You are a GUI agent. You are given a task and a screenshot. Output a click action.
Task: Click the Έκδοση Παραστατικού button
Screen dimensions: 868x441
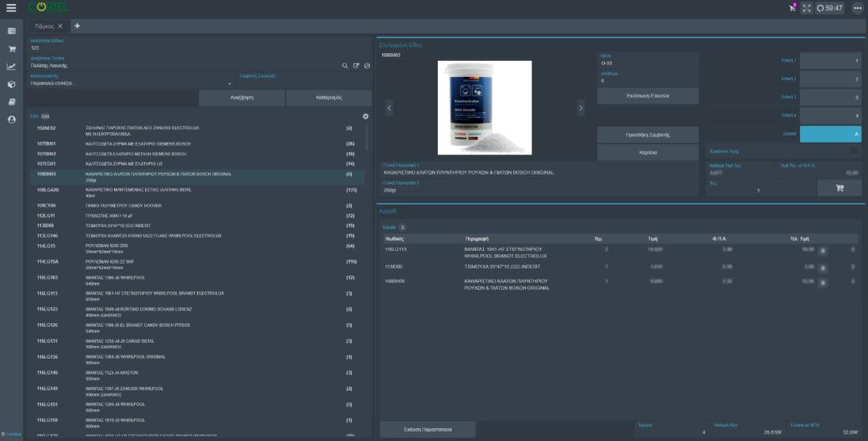click(x=428, y=429)
